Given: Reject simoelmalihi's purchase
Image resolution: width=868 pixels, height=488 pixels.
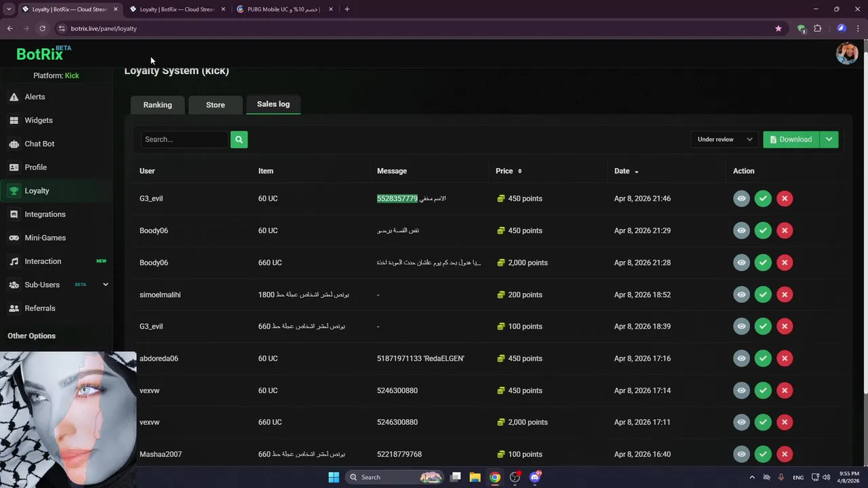Looking at the screenshot, I should point(785,294).
